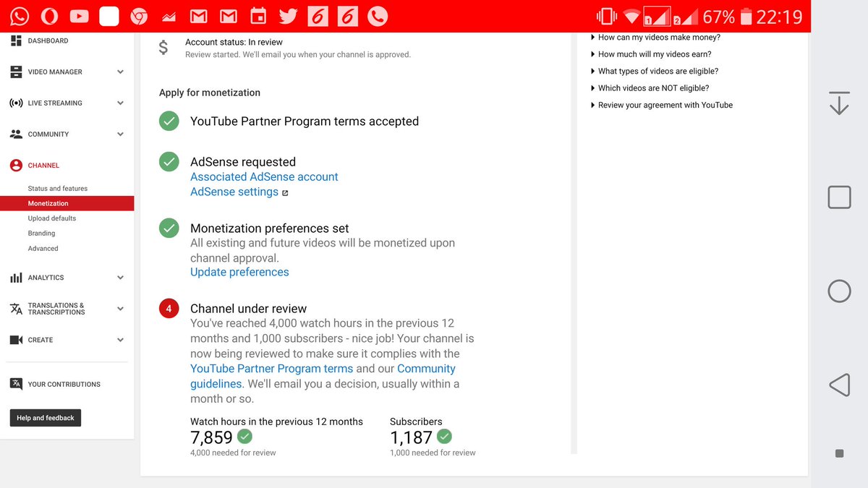Click the 7,859 watch hours value
This screenshot has height=488, width=868.
coord(211,437)
